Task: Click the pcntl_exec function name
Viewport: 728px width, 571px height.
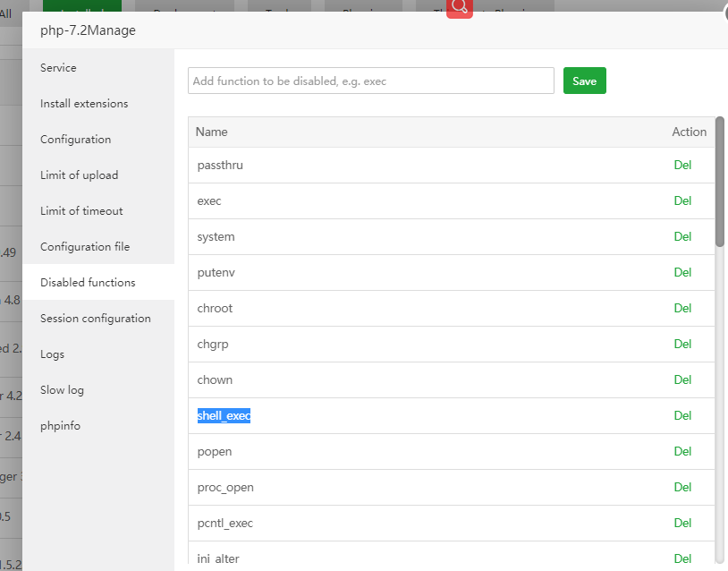Action: coord(224,524)
